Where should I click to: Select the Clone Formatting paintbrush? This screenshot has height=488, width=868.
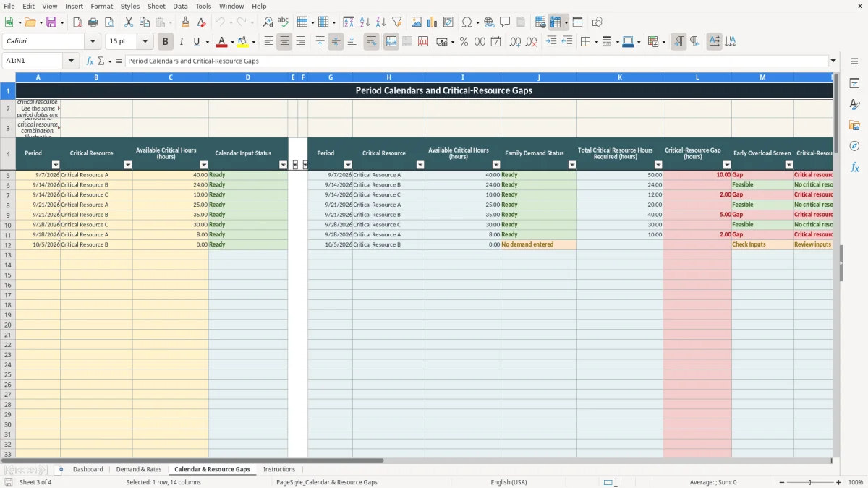186,22
